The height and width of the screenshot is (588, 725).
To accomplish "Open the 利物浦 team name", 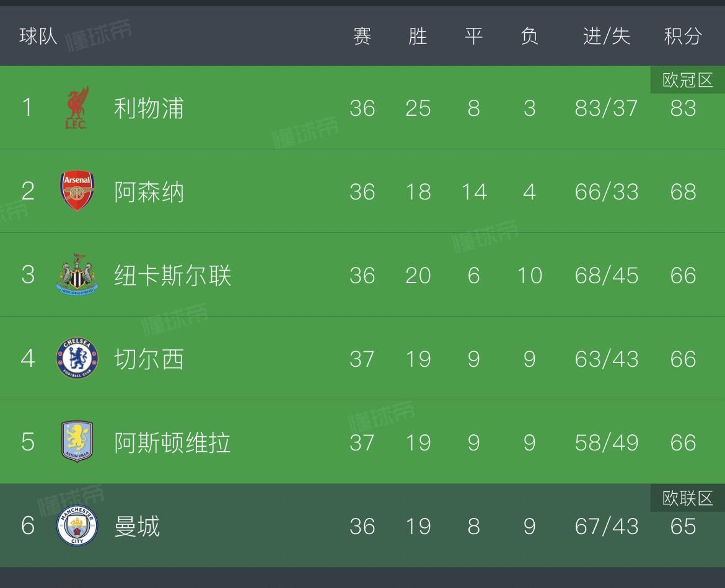I will coord(149,108).
